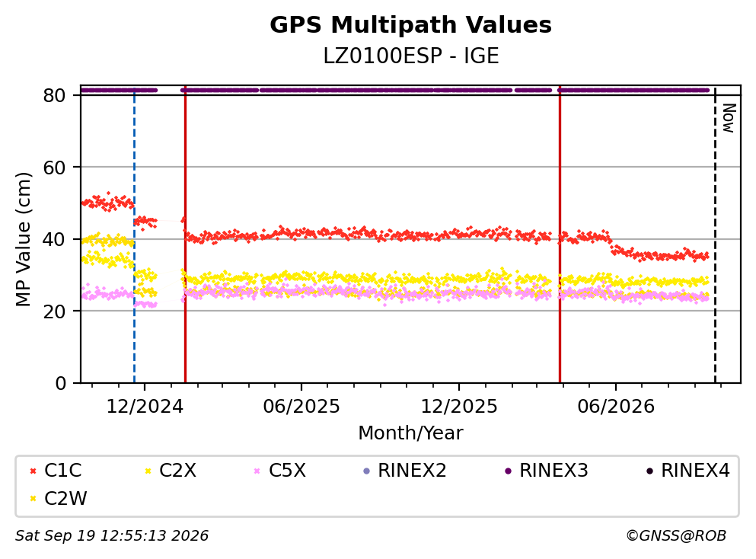Click the dashed Now marker line

pos(715,236)
